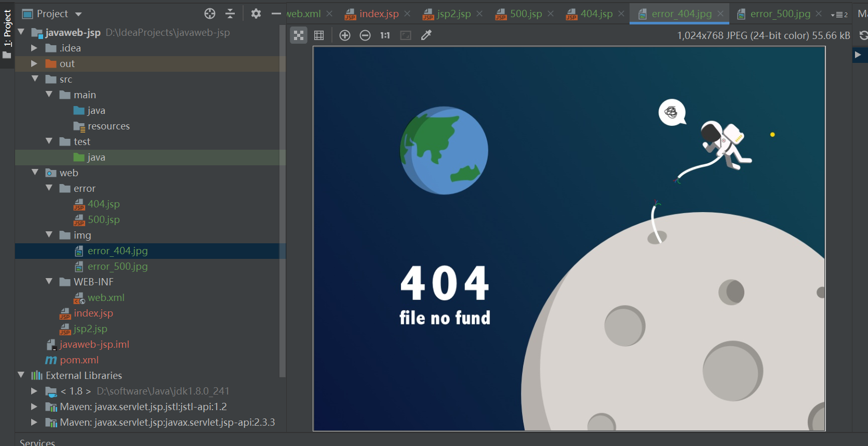Viewport: 868px width, 446px height.
Task: Open the Services tool window
Action: pyautogui.click(x=37, y=442)
